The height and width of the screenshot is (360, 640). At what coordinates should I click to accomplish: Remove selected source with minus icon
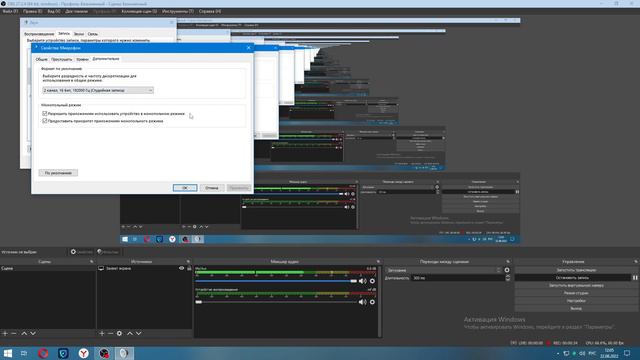[x=110, y=333]
